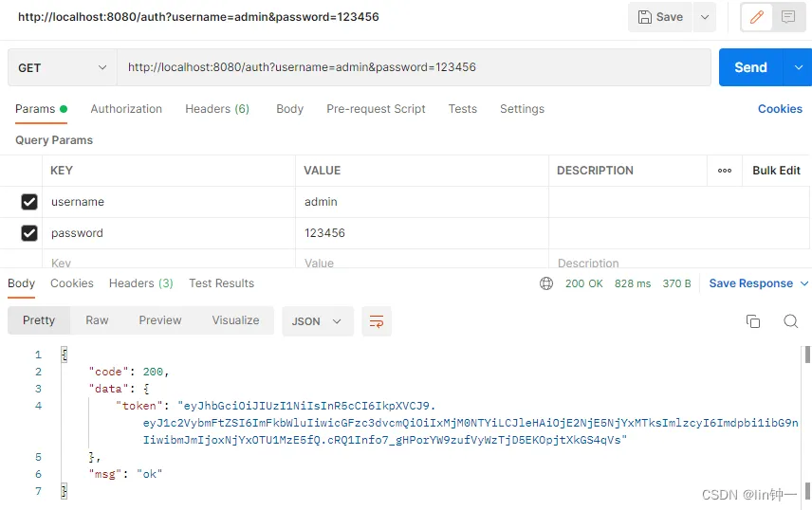Click the username key cell
Screen dimensions: 812x510
169,202
